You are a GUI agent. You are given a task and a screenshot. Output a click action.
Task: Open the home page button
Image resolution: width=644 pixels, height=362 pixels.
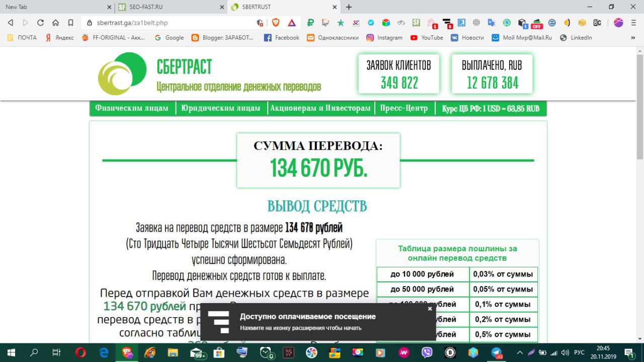(x=55, y=23)
